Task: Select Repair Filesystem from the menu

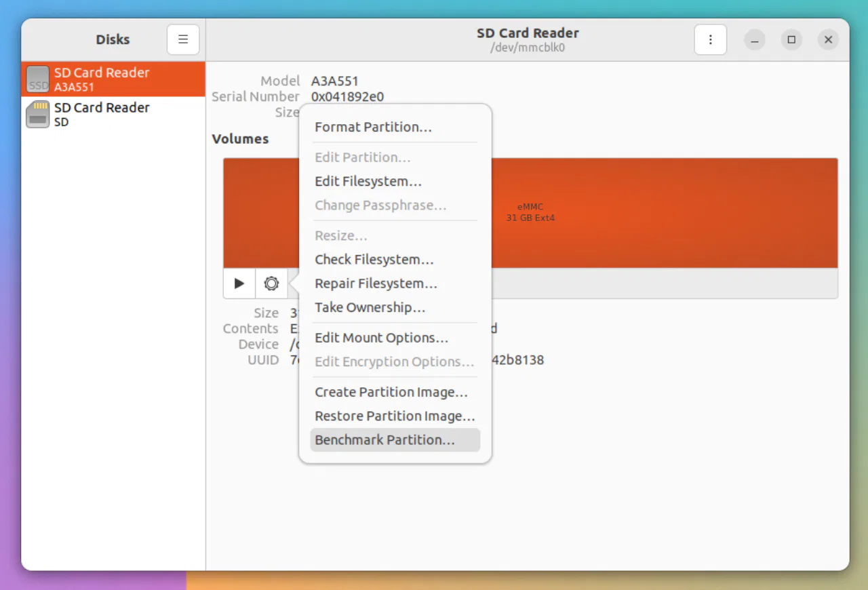Action: (375, 283)
